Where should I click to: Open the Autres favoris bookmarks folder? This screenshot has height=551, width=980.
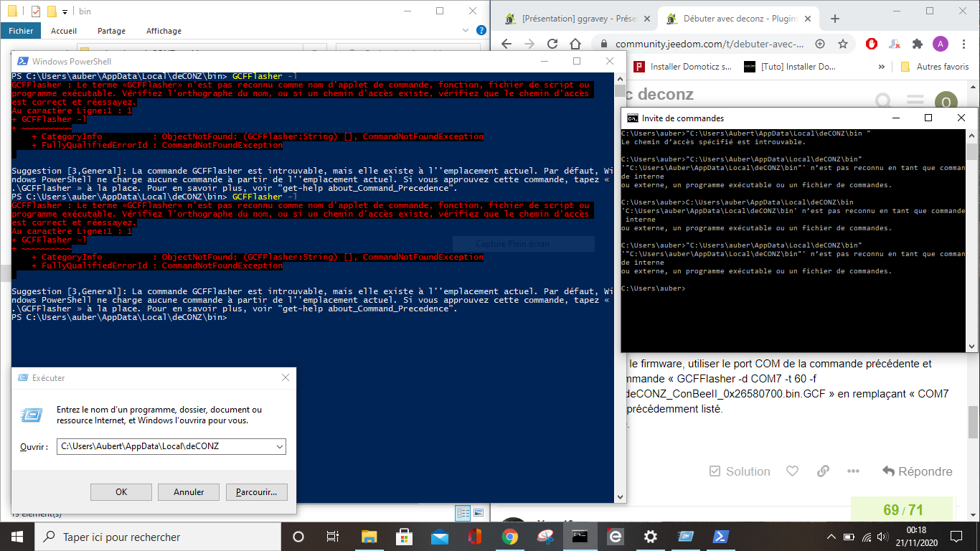tap(934, 67)
